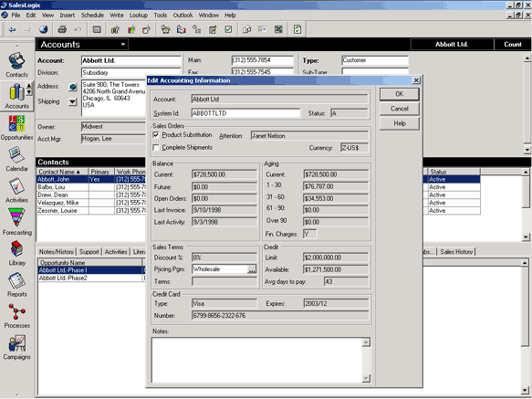The height and width of the screenshot is (399, 532).
Task: Open the Calendar from sidebar
Action: (16, 159)
